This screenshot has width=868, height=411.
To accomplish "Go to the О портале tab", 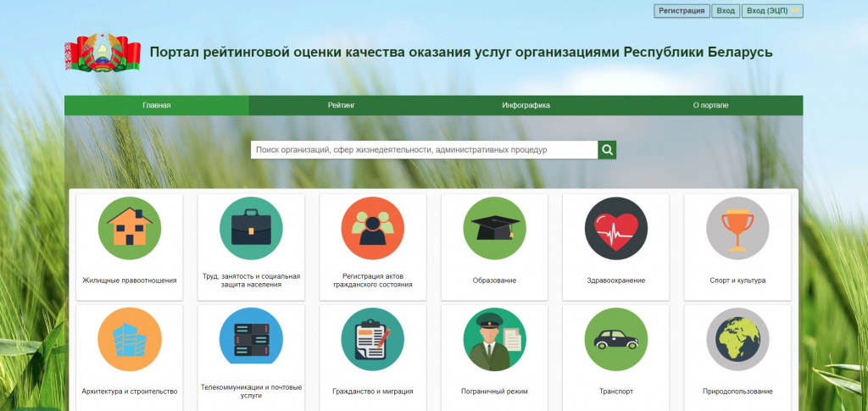I will 710,106.
